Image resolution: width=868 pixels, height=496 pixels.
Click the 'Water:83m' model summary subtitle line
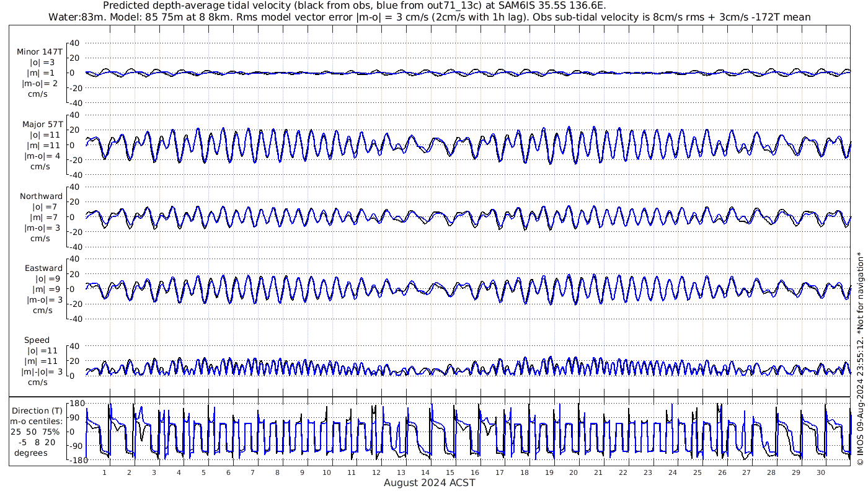429,17
